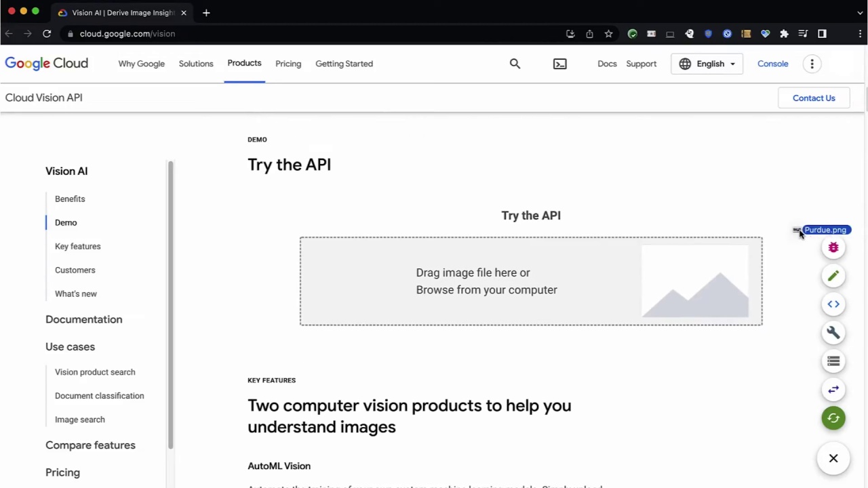868x488 pixels.
Task: Open the bug report tool in the overlay
Action: click(x=833, y=247)
